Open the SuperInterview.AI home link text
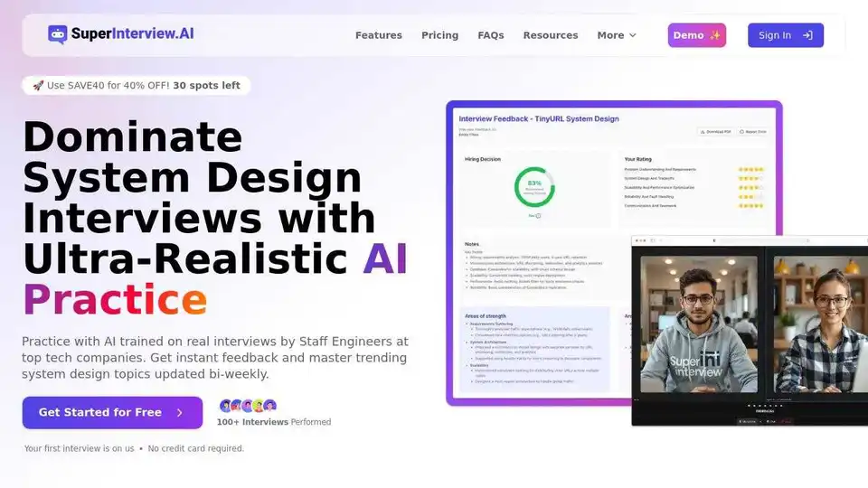 coord(132,33)
